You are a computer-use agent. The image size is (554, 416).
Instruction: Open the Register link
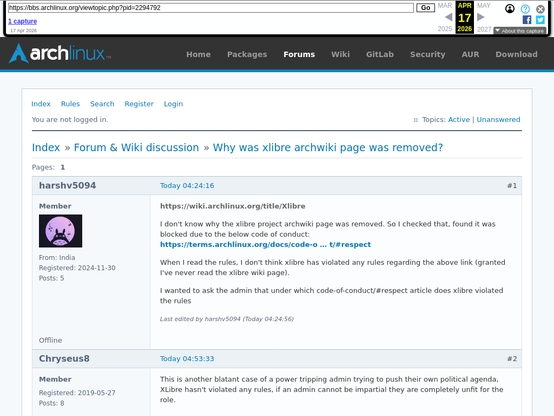[139, 104]
